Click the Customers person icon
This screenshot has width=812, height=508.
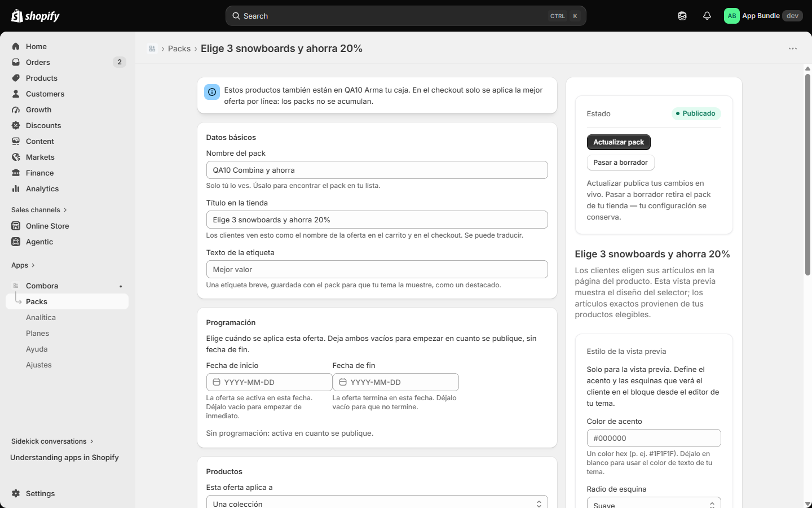tap(16, 94)
